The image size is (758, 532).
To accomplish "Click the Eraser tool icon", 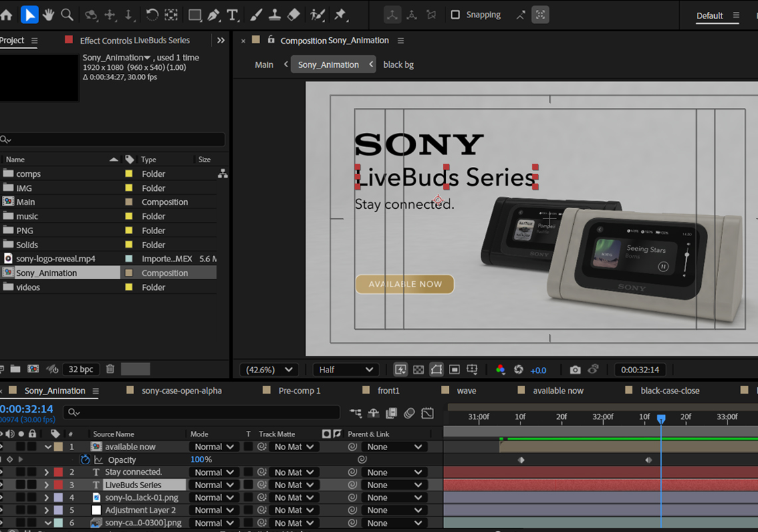I will tap(293, 15).
